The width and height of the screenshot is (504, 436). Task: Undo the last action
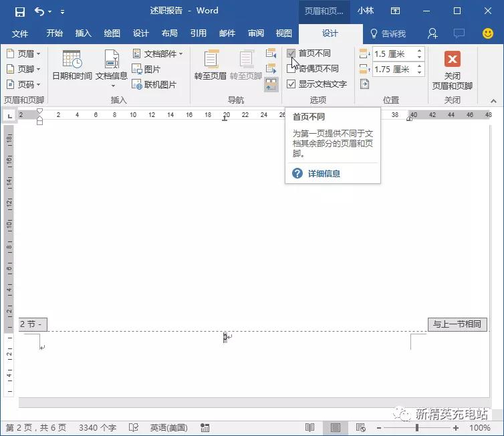pyautogui.click(x=39, y=12)
